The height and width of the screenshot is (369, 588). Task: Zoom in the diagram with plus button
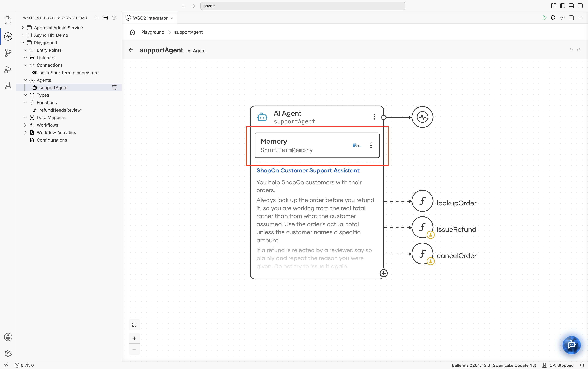134,338
